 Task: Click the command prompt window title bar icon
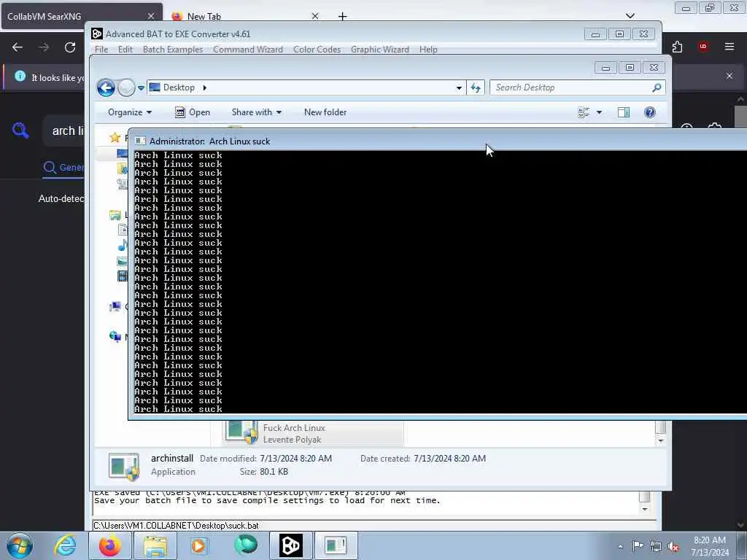tap(139, 141)
